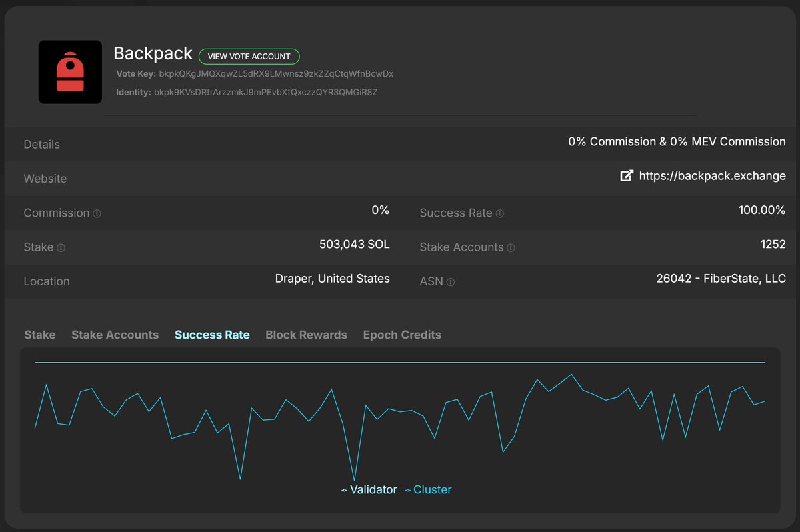Toggle the Validator series in chart legend

(x=369, y=489)
